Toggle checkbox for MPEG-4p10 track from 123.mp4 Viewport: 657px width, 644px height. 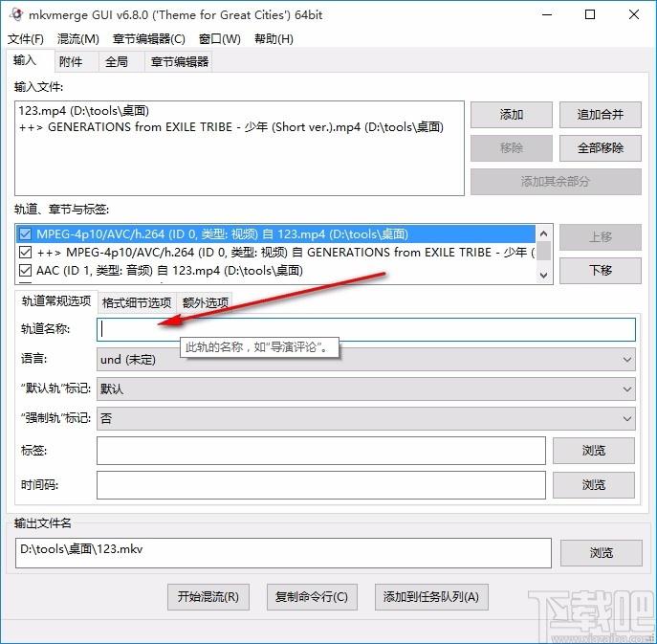pos(25,233)
